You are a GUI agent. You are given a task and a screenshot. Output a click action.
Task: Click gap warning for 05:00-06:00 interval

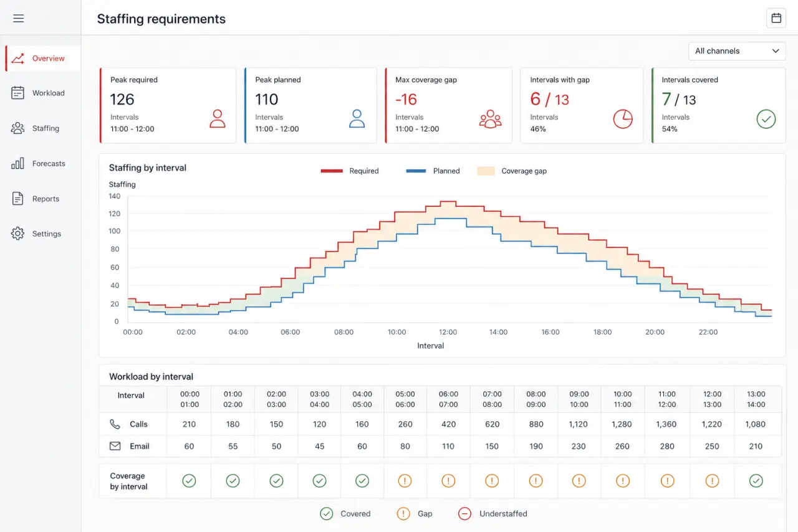coord(405,480)
